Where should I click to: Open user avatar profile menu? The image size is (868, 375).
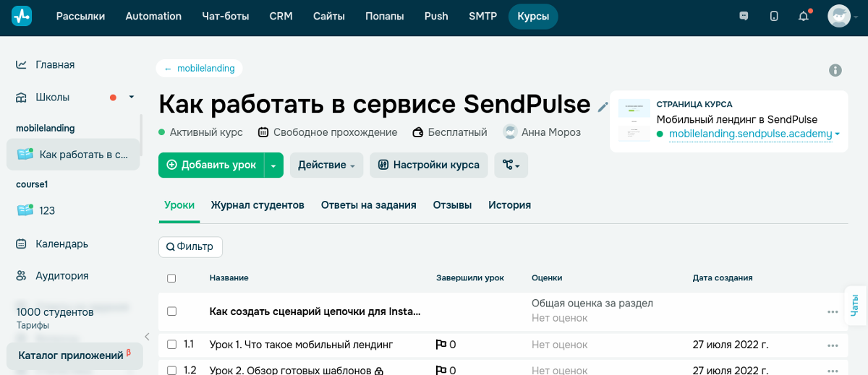pyautogui.click(x=839, y=16)
